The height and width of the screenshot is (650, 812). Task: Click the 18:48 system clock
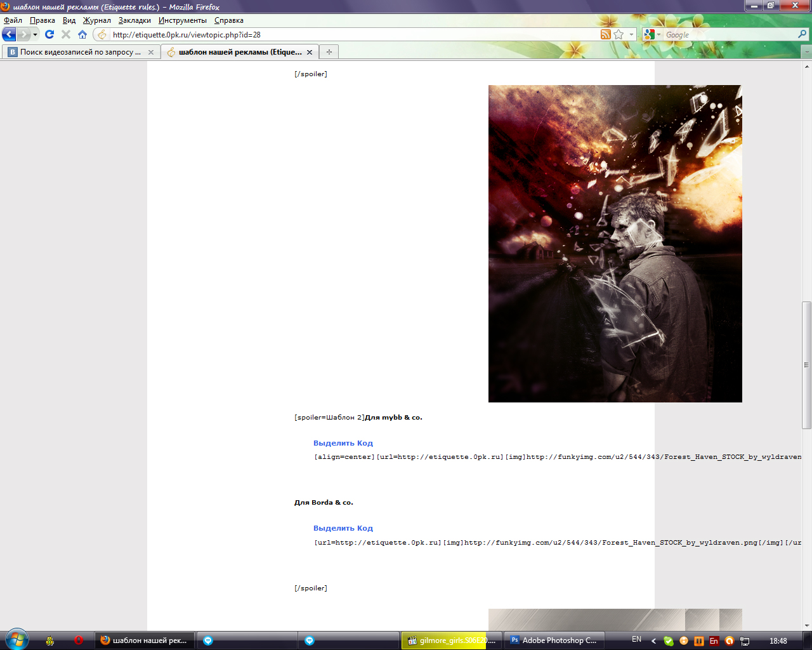pos(778,641)
